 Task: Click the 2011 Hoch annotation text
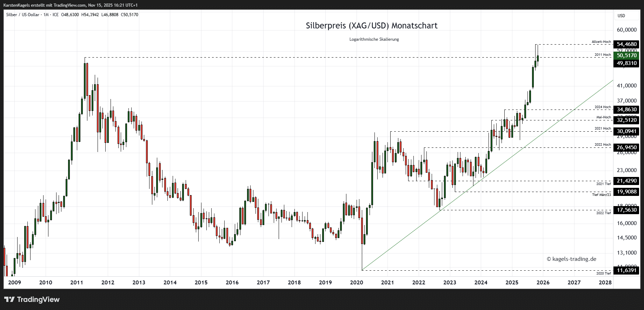pyautogui.click(x=603, y=55)
